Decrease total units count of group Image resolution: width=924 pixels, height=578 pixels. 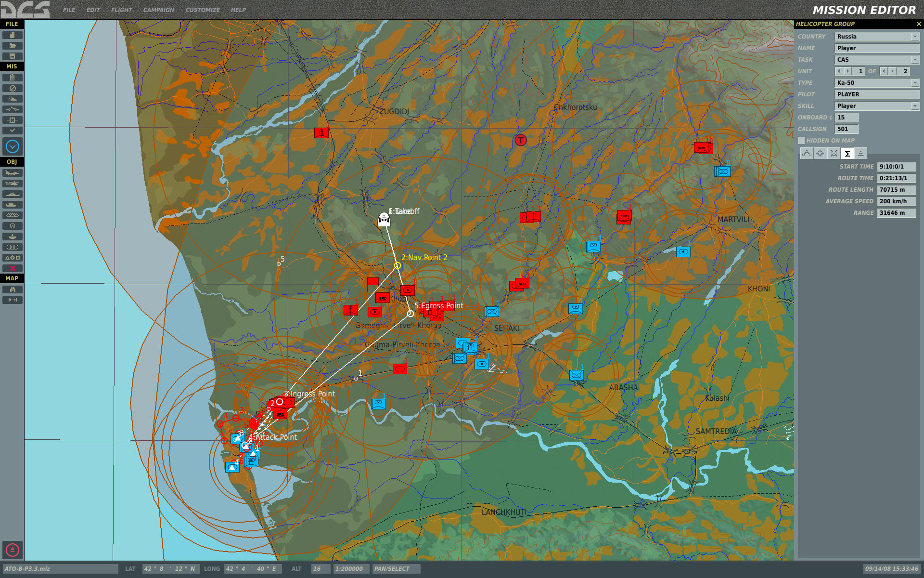click(x=884, y=71)
